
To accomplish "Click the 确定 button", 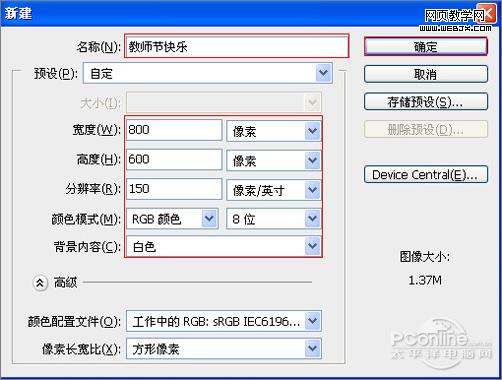I will 426,46.
